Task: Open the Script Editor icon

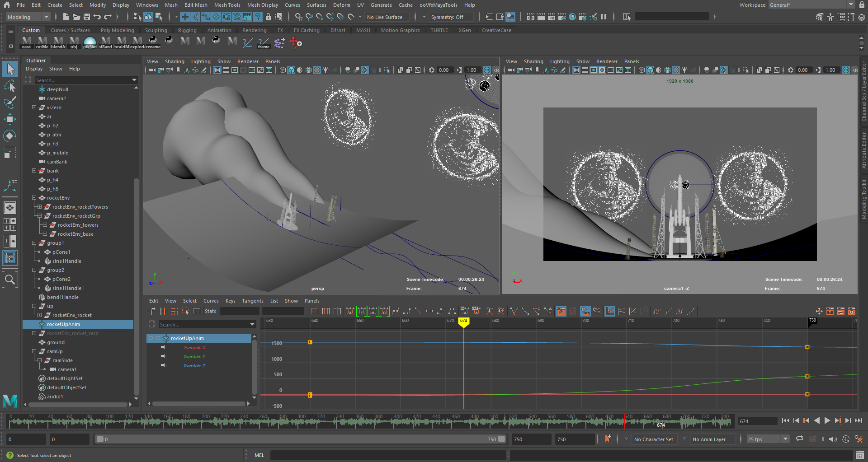Action: tap(860, 455)
